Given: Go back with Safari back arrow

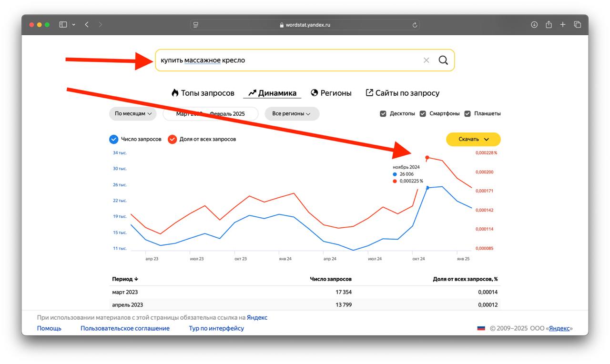Looking at the screenshot, I should click(87, 24).
